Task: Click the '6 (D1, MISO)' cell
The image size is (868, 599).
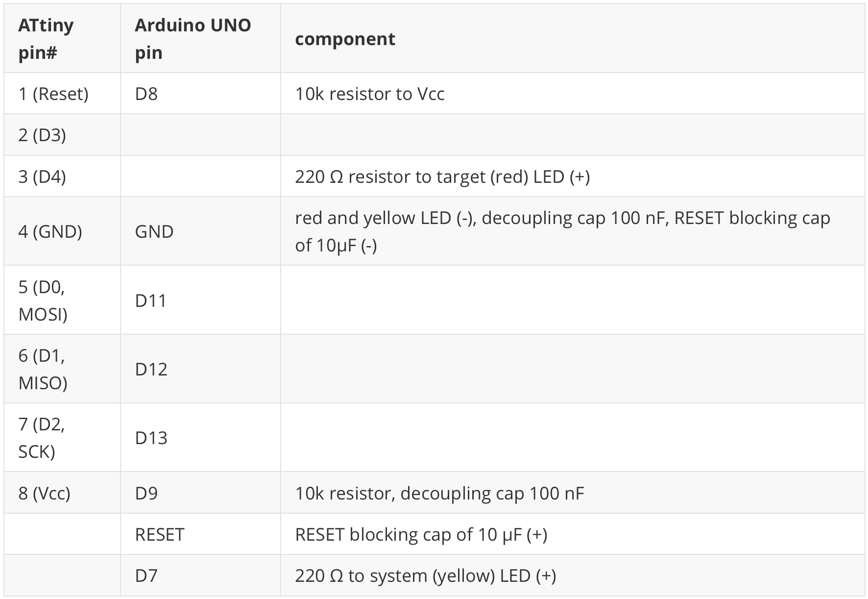Action: pyautogui.click(x=43, y=369)
